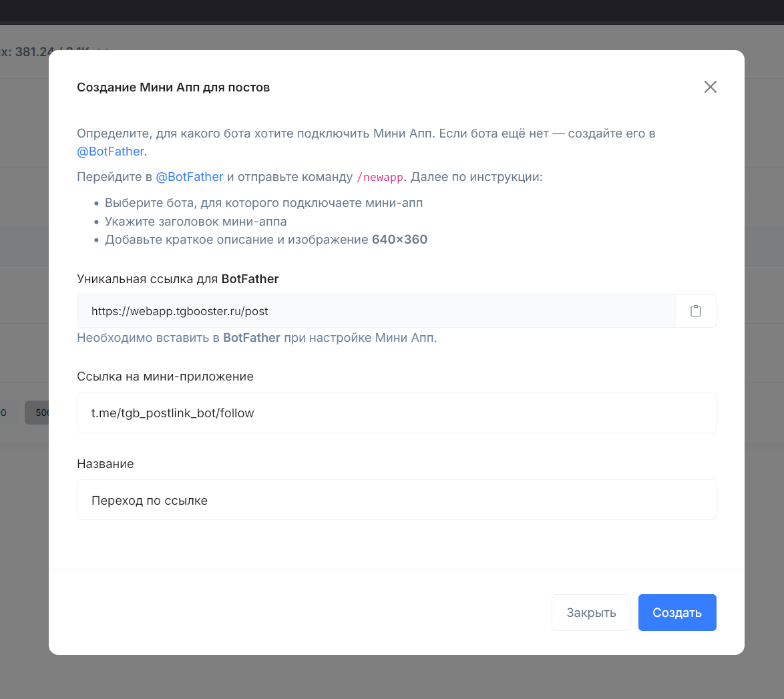The image size is (784, 699).
Task: Click the "Ссылка на мини-приложение" label
Action: click(165, 377)
